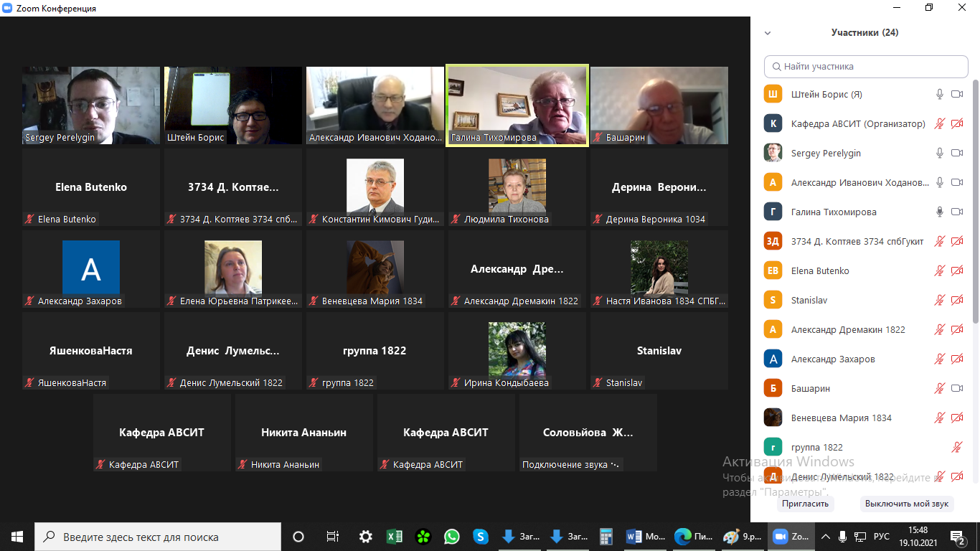Viewport: 980px width, 551px height.
Task: Select Александр Дремакин 1822 in participants list
Action: 847,329
